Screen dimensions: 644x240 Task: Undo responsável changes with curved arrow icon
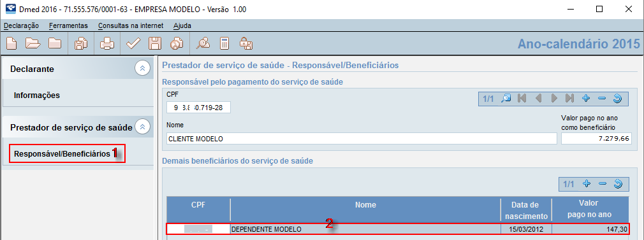pyautogui.click(x=618, y=99)
